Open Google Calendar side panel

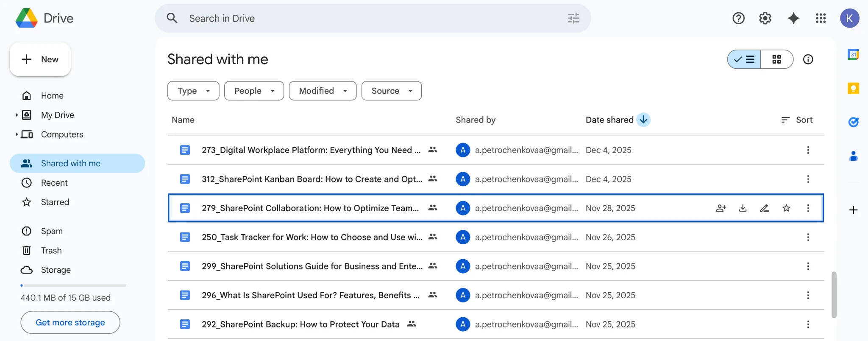[x=853, y=55]
